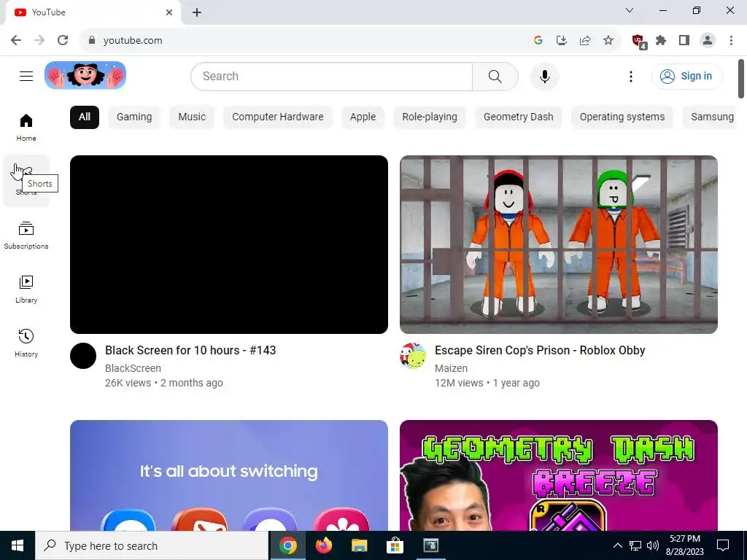Viewport: 747px width, 560px height.
Task: Open File Explorer from taskbar
Action: pyautogui.click(x=359, y=545)
